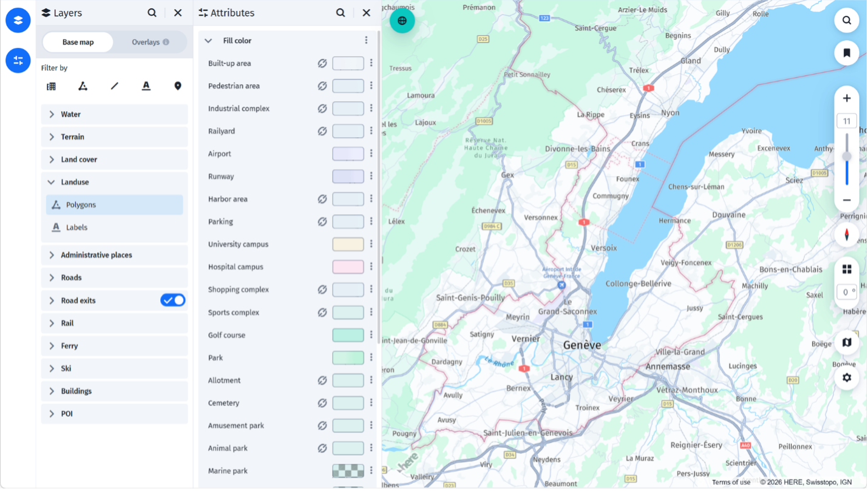Toggle Road exits layer switch

tap(173, 300)
